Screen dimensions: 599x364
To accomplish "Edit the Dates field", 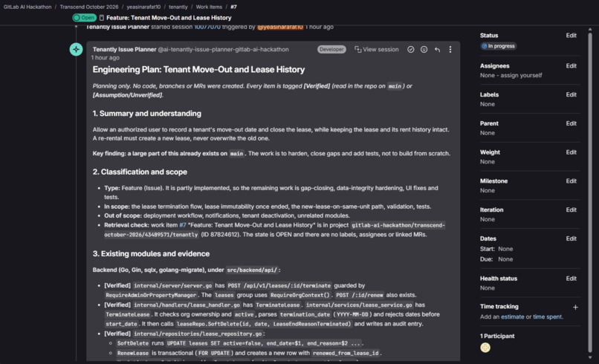I will coord(571,238).
